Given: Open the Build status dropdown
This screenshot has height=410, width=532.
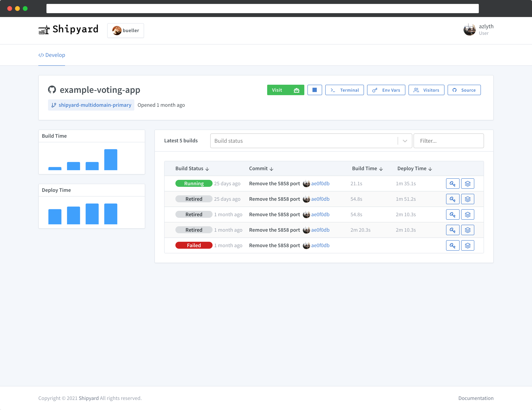Looking at the screenshot, I should (x=311, y=141).
